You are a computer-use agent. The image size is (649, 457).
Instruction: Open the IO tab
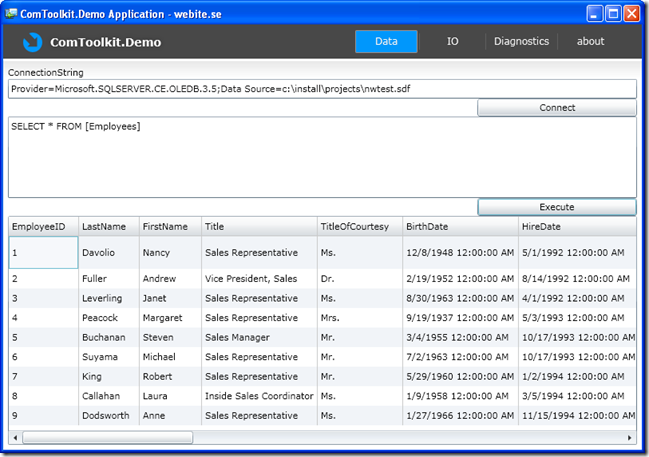pos(452,42)
